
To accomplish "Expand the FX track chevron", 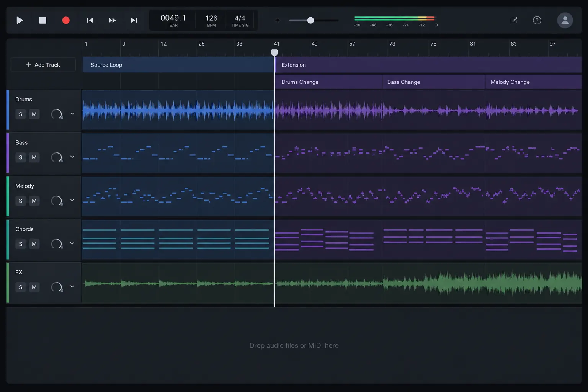I will click(x=72, y=287).
